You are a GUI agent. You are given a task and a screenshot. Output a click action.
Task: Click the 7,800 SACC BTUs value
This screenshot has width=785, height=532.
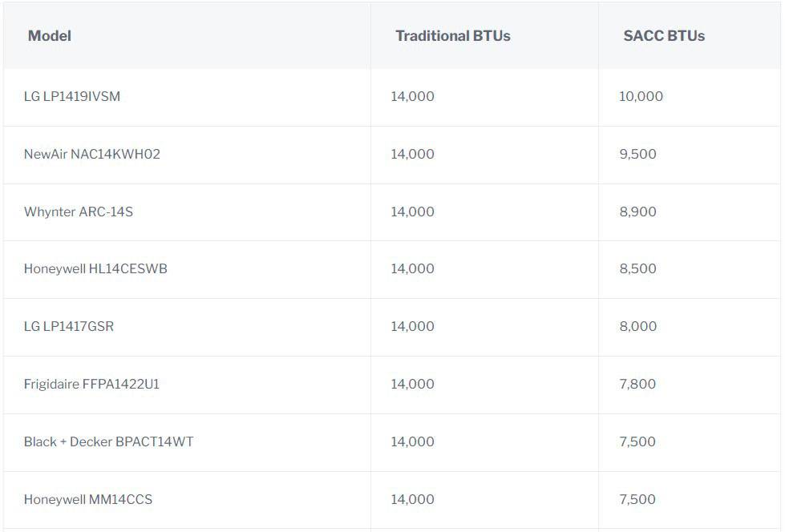(x=637, y=385)
